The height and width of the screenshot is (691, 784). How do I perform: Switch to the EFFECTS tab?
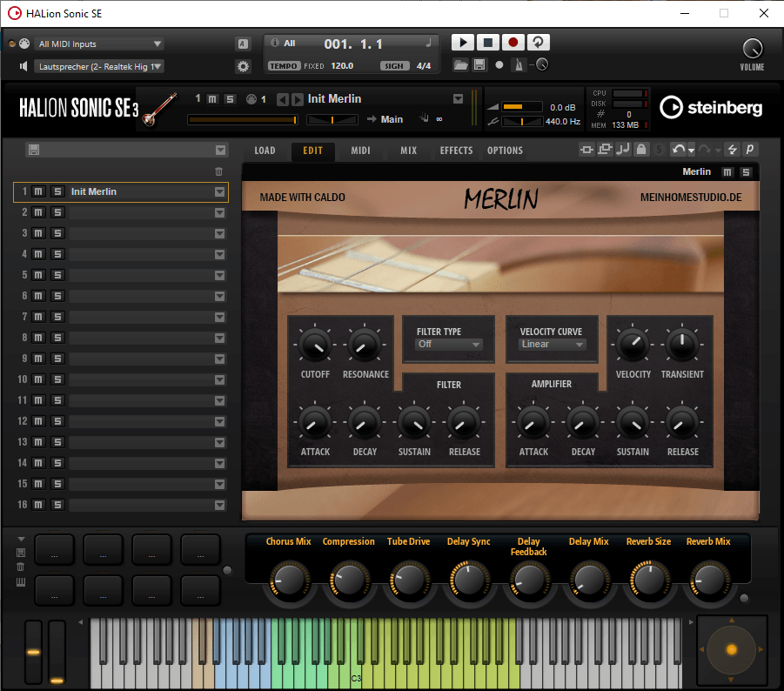(x=456, y=151)
